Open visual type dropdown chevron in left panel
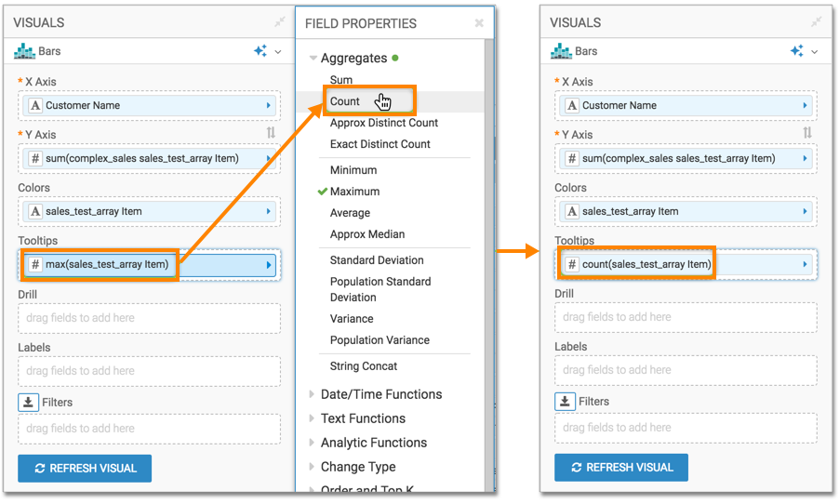The width and height of the screenshot is (839, 504). pyautogui.click(x=277, y=52)
